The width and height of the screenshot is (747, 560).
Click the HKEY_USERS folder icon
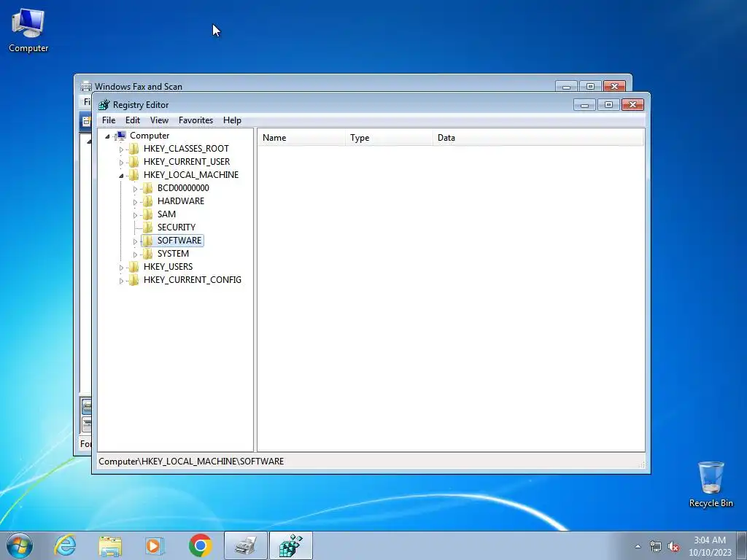click(x=134, y=267)
